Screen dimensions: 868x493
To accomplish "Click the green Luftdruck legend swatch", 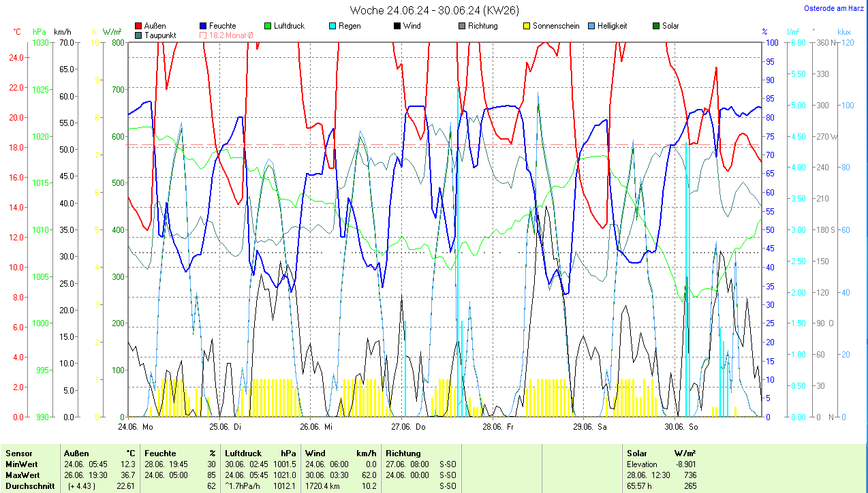I will tap(268, 26).
